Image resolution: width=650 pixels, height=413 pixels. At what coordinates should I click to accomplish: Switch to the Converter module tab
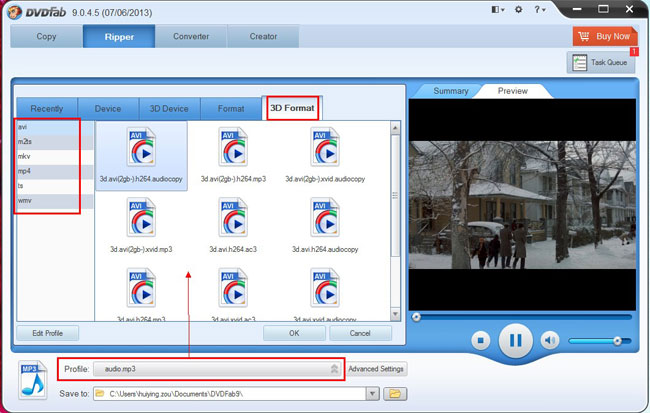click(x=191, y=36)
